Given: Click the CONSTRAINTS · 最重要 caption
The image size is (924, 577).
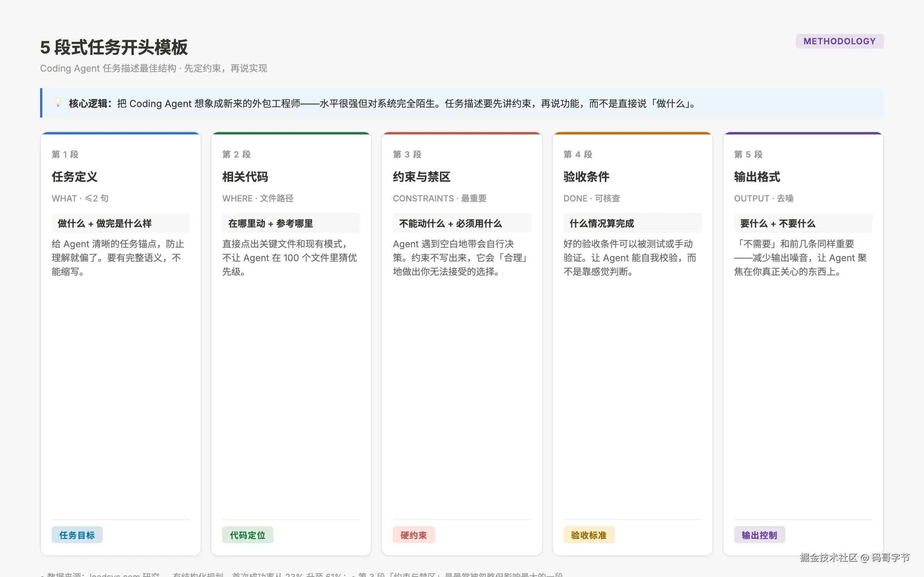Looking at the screenshot, I should point(440,198).
